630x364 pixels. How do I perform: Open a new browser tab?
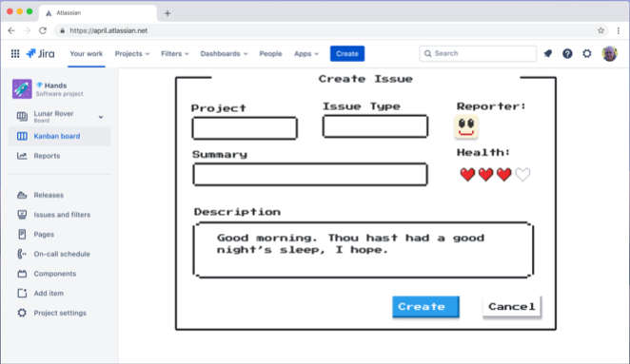pyautogui.click(x=167, y=13)
